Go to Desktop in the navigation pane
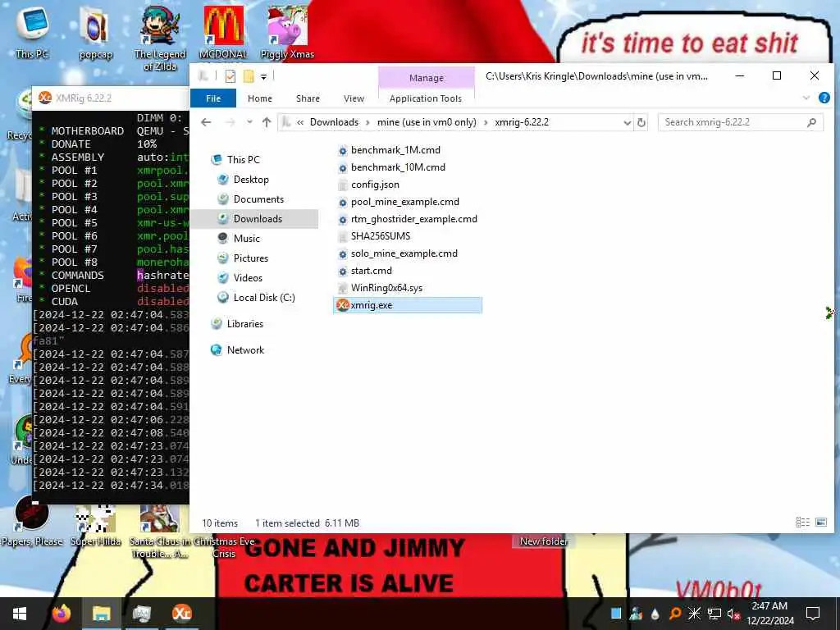 243,180
